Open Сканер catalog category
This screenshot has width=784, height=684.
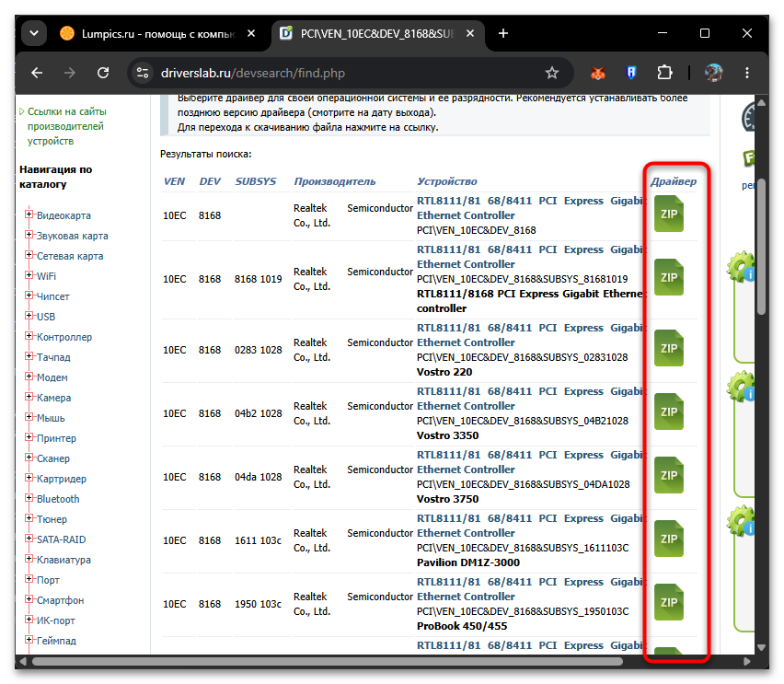53,458
